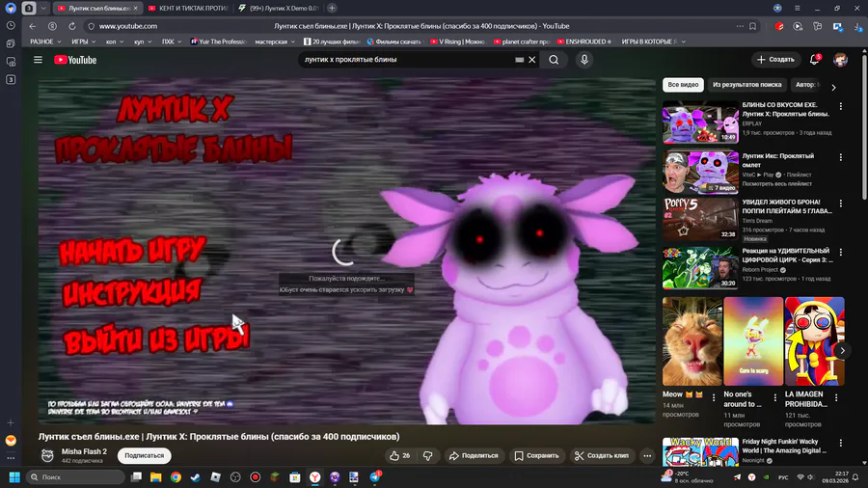868x488 pixels.
Task: Select the Автор chip
Action: [807, 85]
